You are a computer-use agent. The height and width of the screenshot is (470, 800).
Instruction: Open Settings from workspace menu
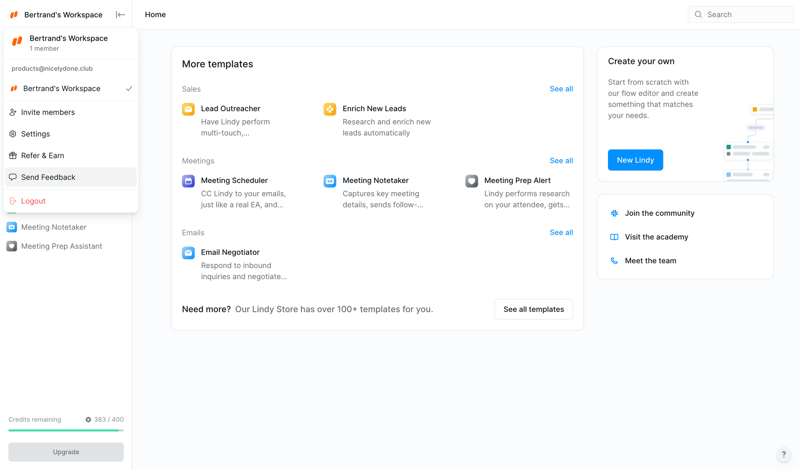click(x=71, y=134)
